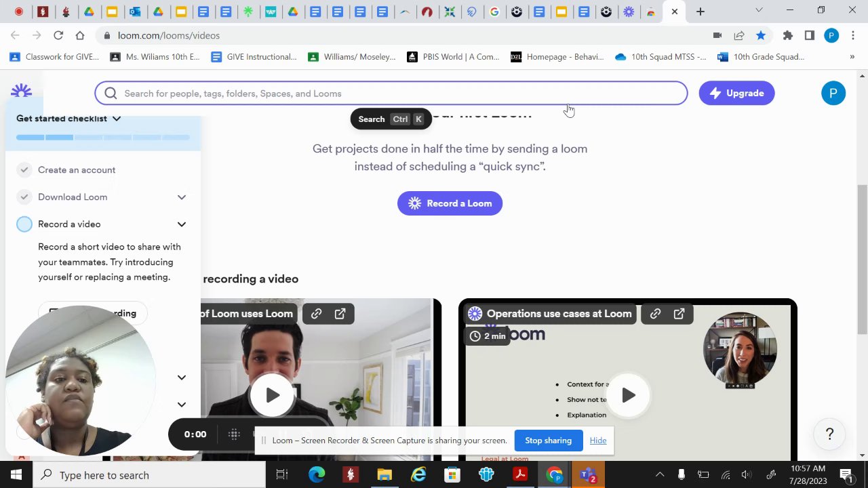Click the Chrome address bar URL
The image size is (868, 488).
[x=169, y=35]
